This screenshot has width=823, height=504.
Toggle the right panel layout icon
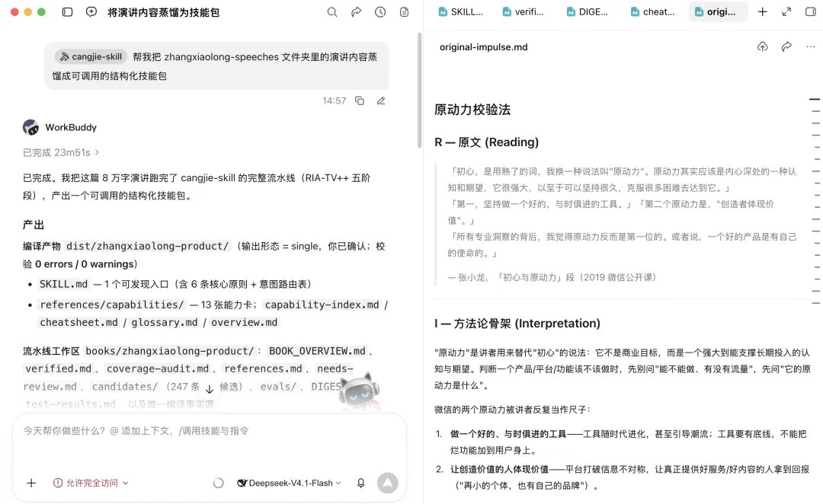(x=810, y=11)
